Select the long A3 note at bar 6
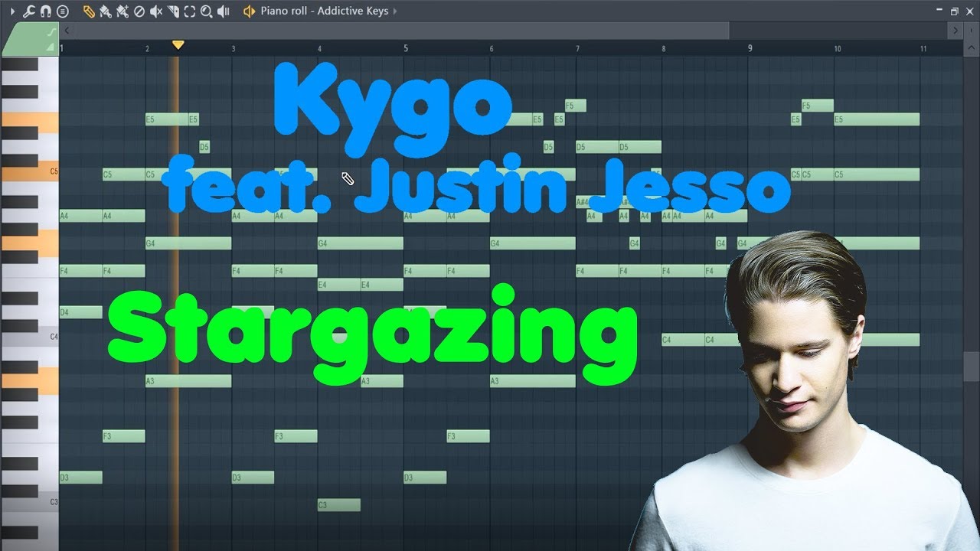 pyautogui.click(x=533, y=381)
